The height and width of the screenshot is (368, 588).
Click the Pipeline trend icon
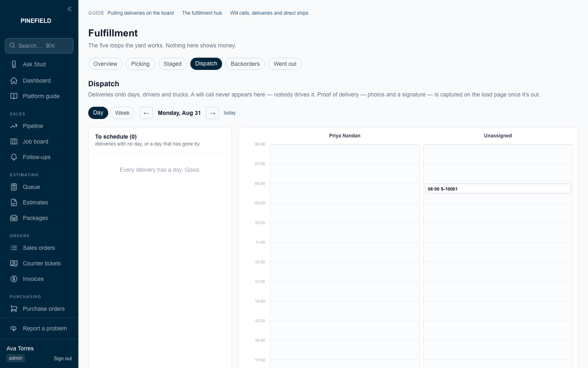point(14,126)
